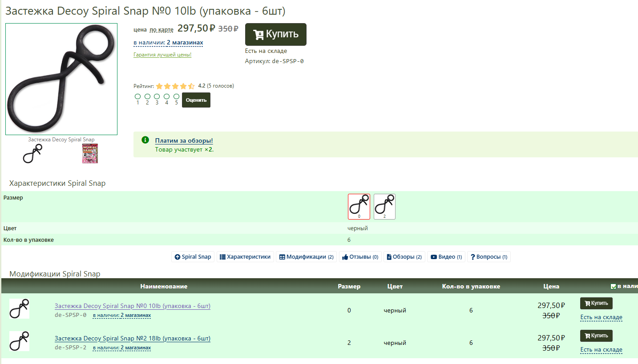The width and height of the screenshot is (638, 364).
Task: Jump to Spiral Snap top tab
Action: tap(193, 257)
